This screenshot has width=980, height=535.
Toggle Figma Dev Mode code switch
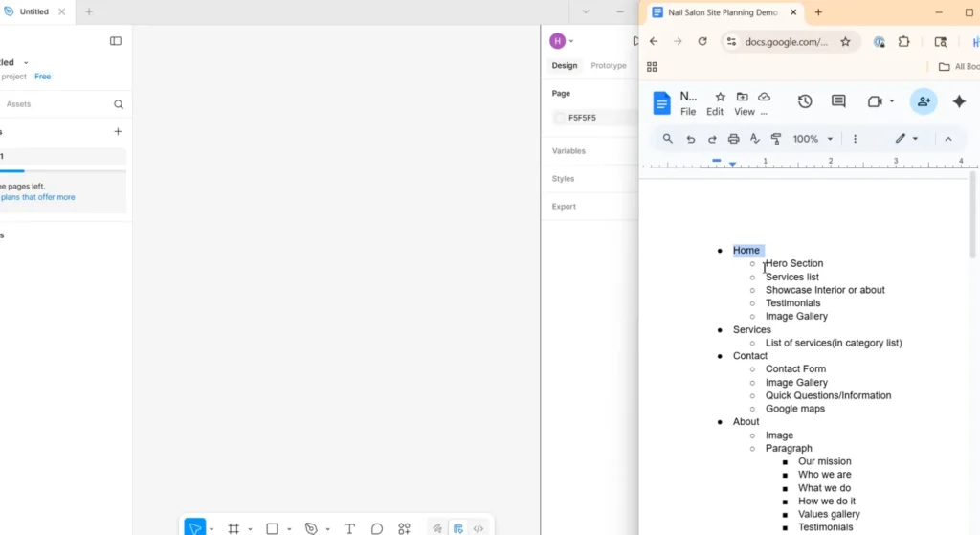coord(479,528)
